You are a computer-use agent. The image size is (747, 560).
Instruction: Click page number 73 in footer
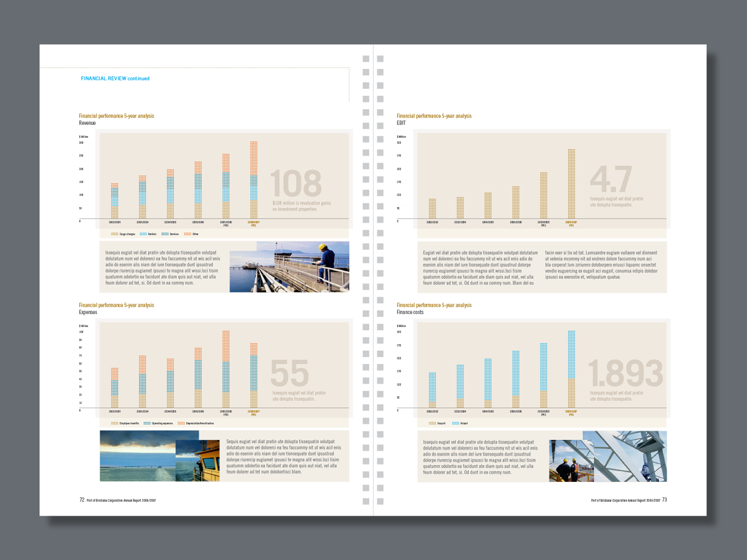(664, 500)
